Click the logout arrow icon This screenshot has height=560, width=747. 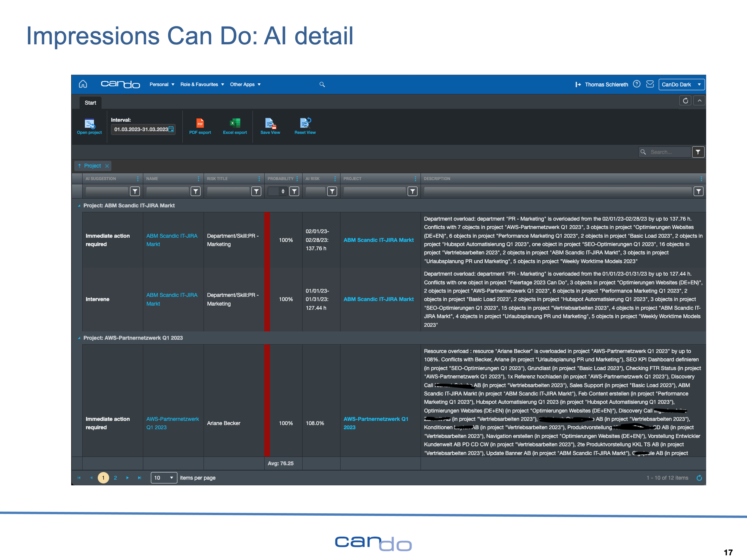tap(578, 84)
